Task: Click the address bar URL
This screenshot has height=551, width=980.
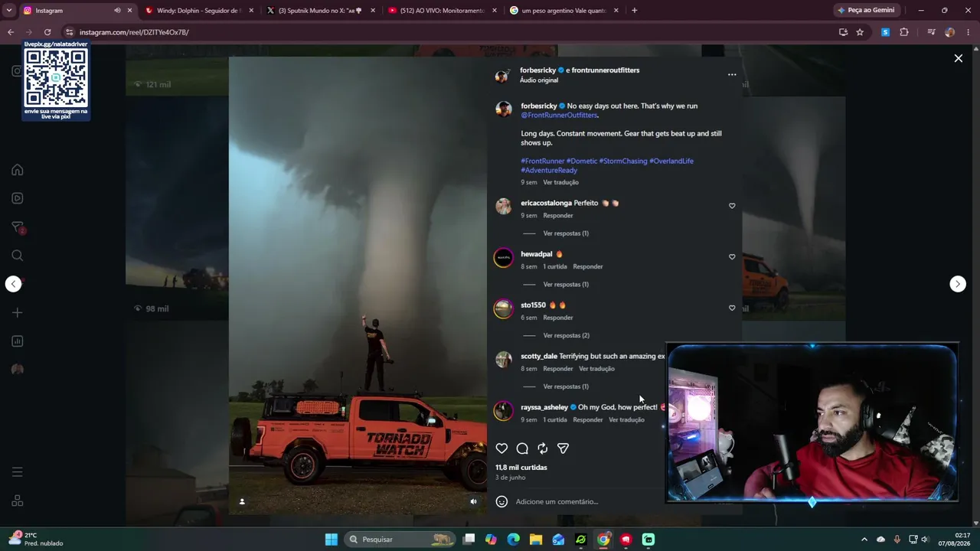Action: pos(134,32)
